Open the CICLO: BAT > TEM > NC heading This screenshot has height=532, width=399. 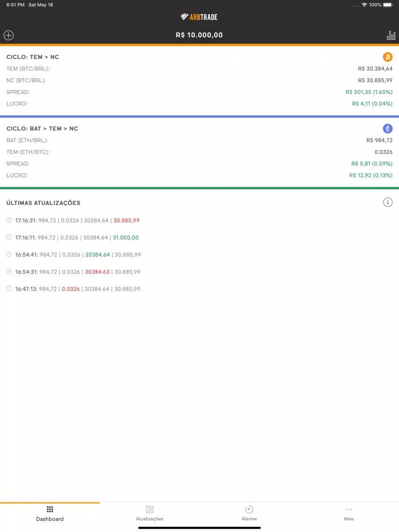(42, 129)
